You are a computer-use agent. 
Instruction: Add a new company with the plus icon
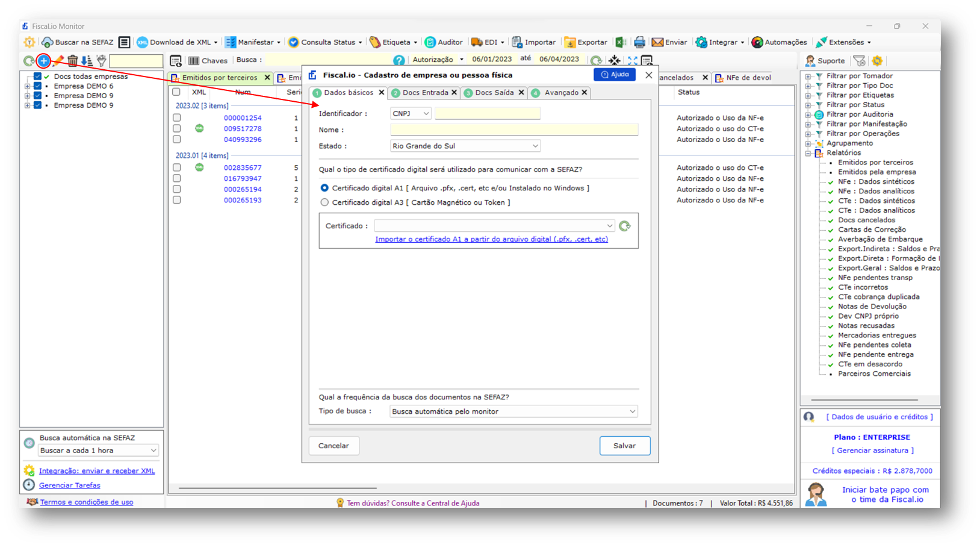click(x=43, y=61)
